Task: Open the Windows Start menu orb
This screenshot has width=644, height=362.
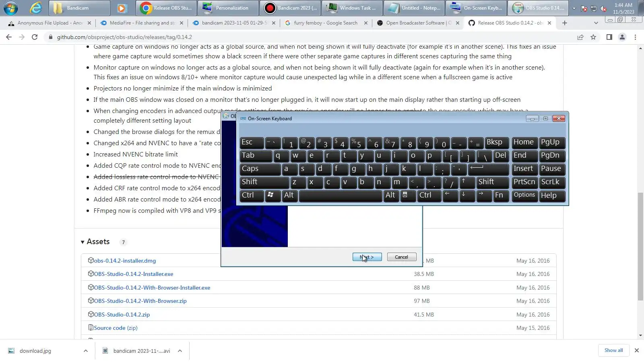Action: [x=11, y=8]
